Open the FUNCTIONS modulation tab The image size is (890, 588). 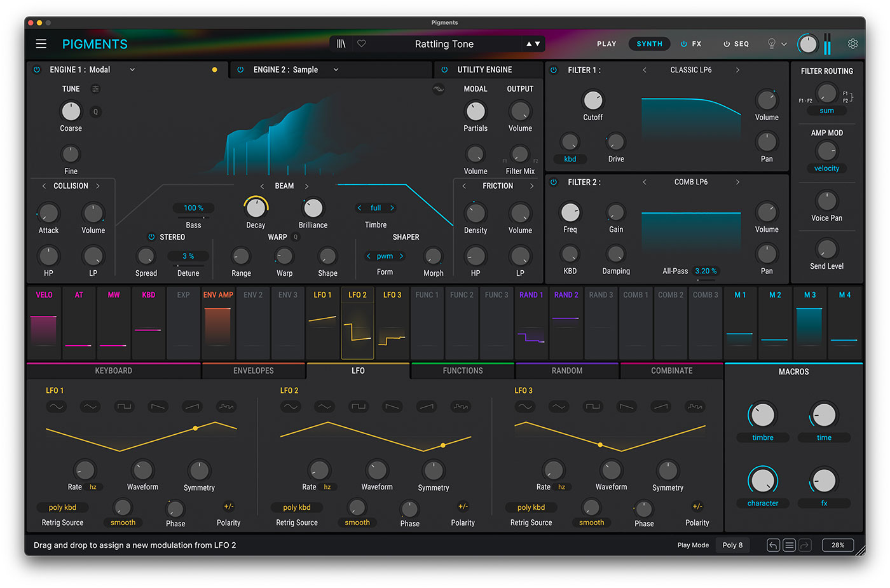pos(463,371)
